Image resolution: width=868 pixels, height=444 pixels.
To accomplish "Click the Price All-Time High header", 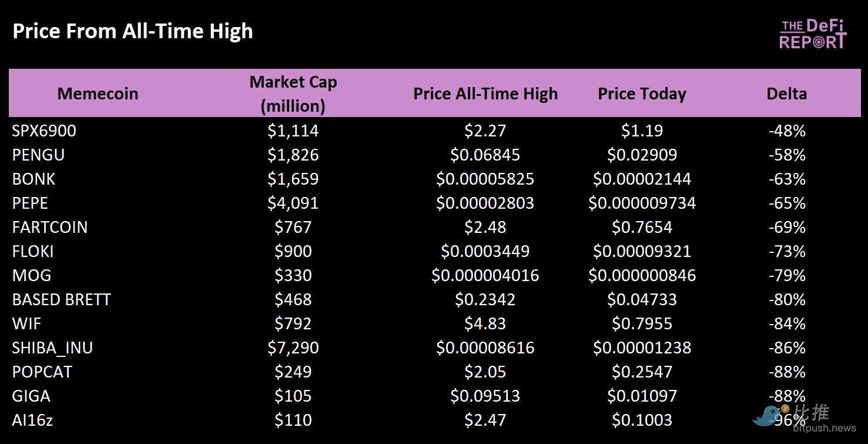I will click(x=485, y=94).
